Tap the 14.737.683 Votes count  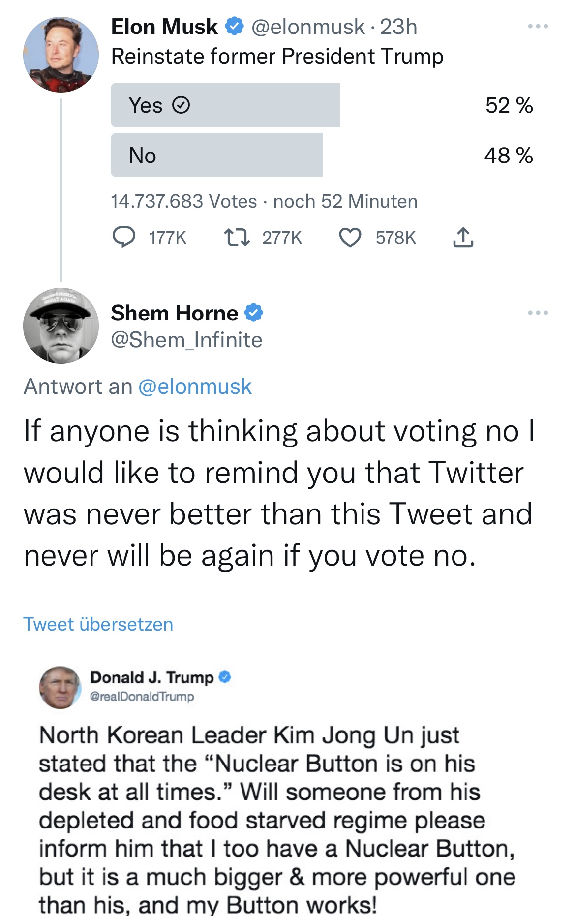pos(183,201)
